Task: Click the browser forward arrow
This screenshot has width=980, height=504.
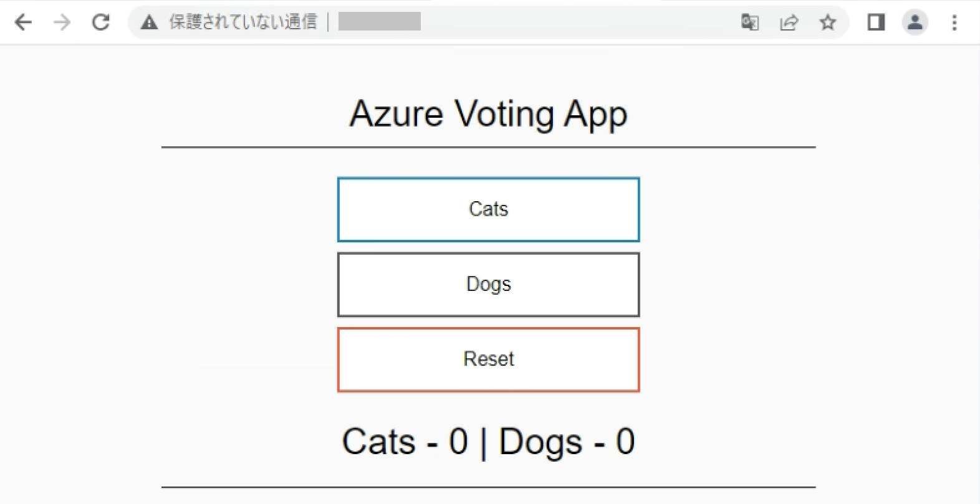Action: click(62, 22)
